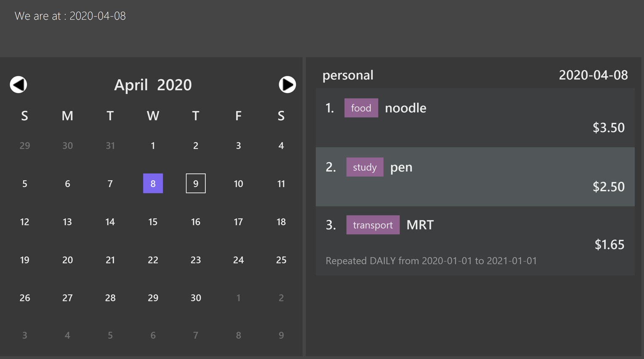Choose greyed-out March 31 date

(110, 146)
